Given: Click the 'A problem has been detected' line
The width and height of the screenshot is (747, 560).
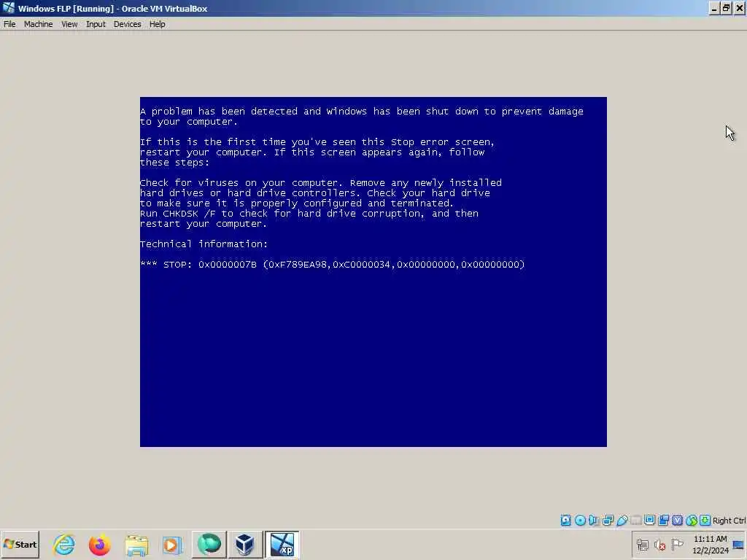Looking at the screenshot, I should 362,112.
